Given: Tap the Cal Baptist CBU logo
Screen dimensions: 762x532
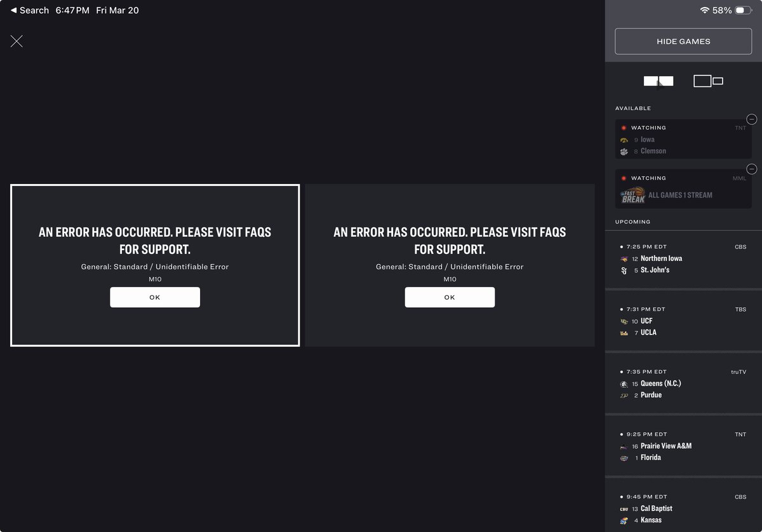Looking at the screenshot, I should (x=624, y=509).
